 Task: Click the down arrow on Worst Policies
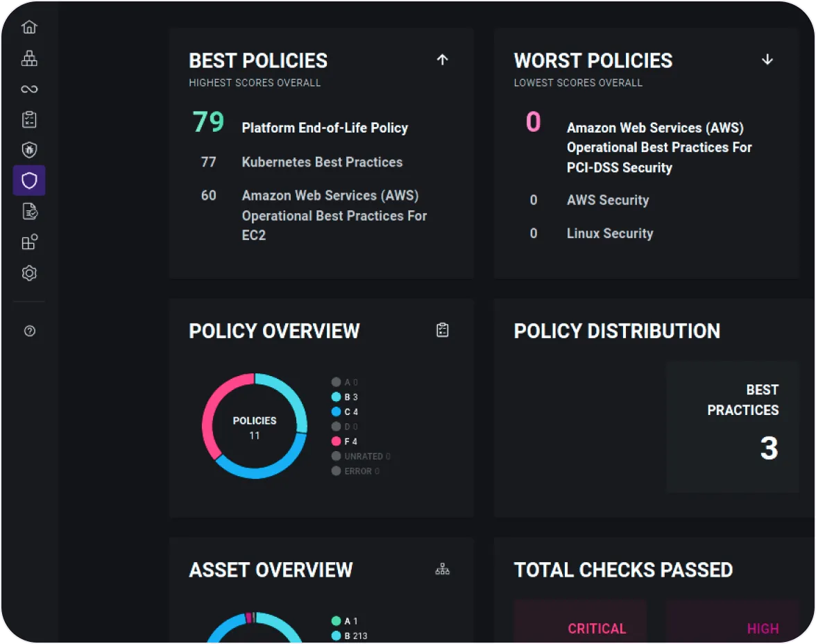coord(767,60)
